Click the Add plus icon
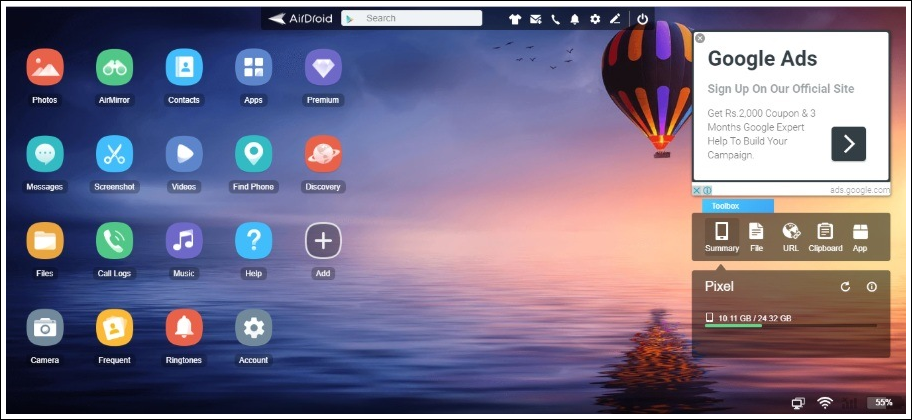Image resolution: width=912 pixels, height=420 pixels. [323, 240]
